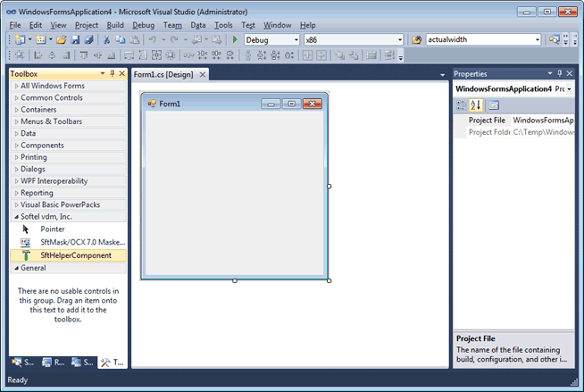Click the Save icon in the toolbar

click(x=75, y=40)
